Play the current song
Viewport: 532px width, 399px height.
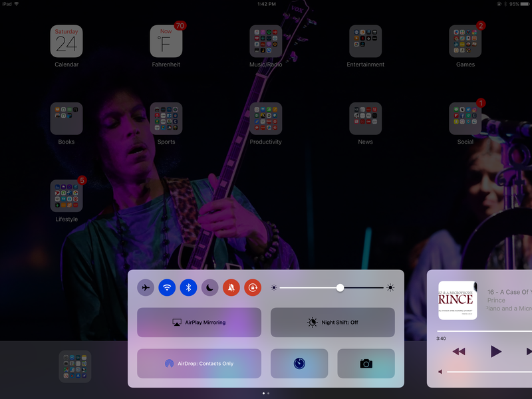pos(496,352)
